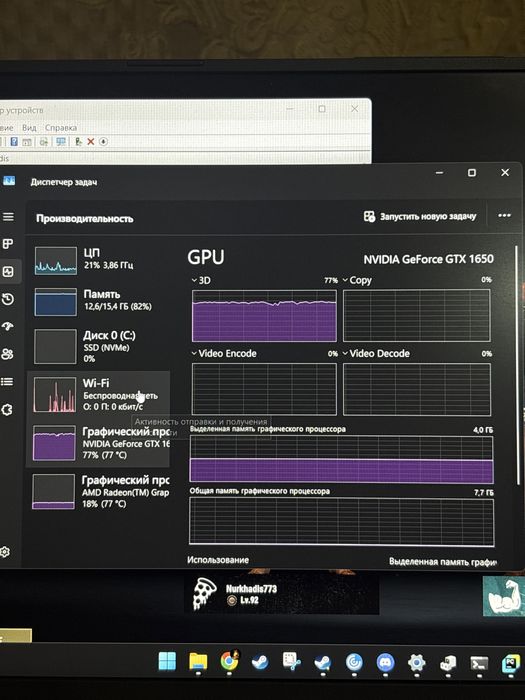Click the Использование label at the bottom

218,560
